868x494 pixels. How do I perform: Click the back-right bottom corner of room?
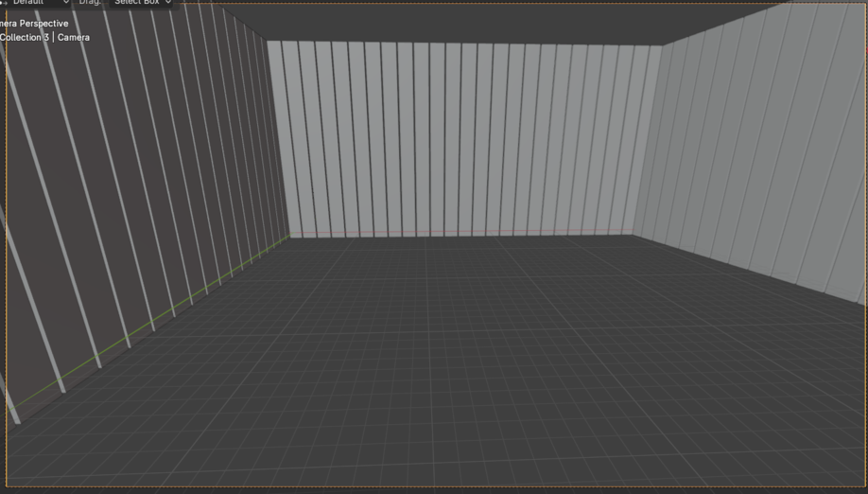[x=634, y=235]
